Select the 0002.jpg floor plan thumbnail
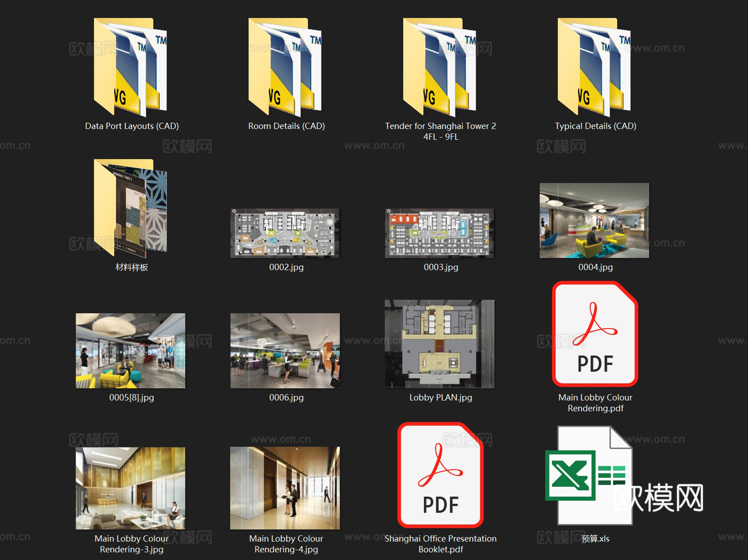Image resolution: width=748 pixels, height=560 pixels. pyautogui.click(x=285, y=233)
